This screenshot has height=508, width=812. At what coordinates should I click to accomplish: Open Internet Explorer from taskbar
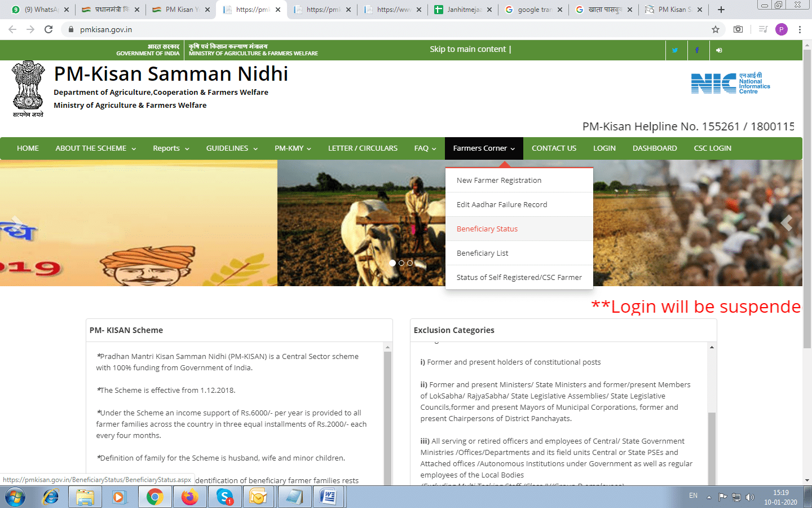[51, 497]
